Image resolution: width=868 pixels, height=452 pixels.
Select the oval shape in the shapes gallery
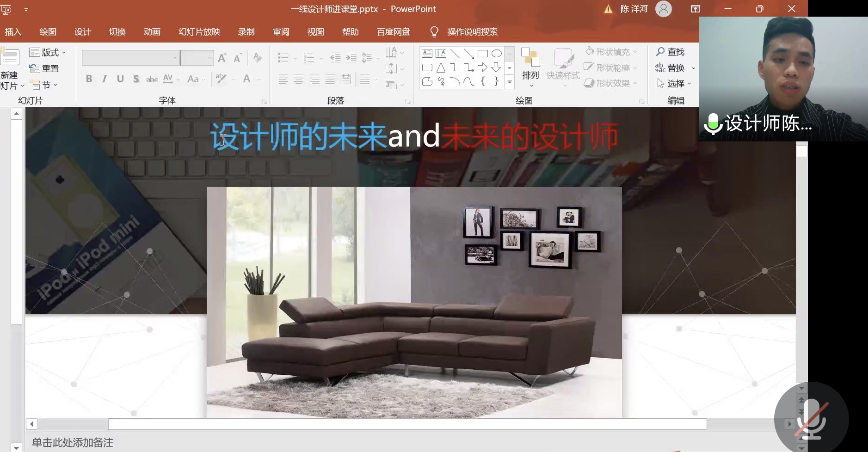tap(496, 54)
